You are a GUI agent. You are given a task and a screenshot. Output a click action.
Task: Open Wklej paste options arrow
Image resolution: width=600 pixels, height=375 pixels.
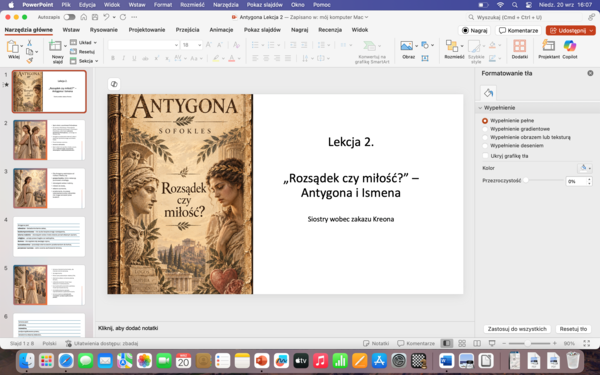pyautogui.click(x=22, y=47)
